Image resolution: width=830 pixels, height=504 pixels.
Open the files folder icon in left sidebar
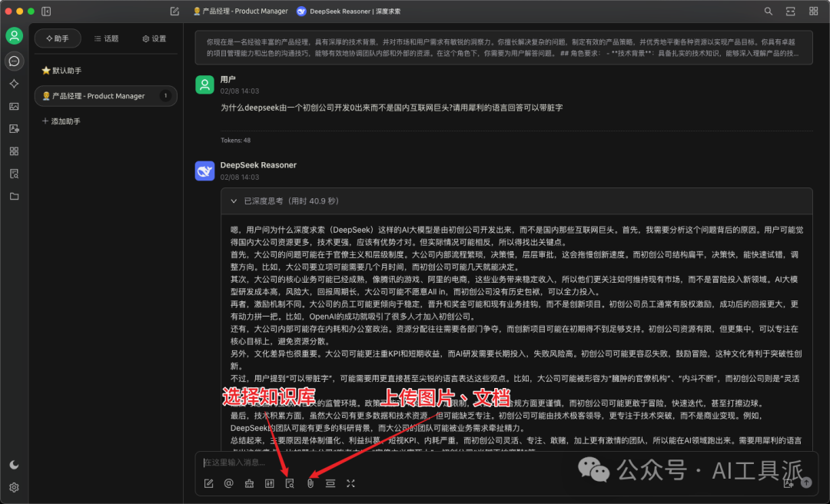pyautogui.click(x=15, y=197)
